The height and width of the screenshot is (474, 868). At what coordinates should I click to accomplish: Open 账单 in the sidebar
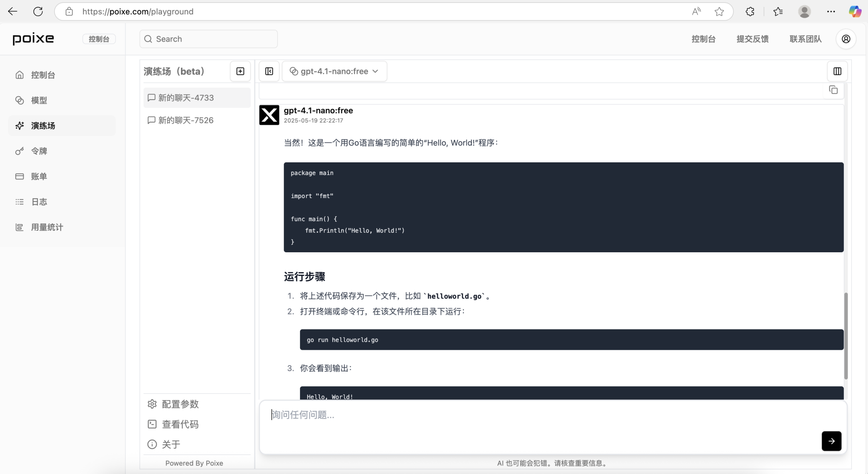[x=62, y=176]
